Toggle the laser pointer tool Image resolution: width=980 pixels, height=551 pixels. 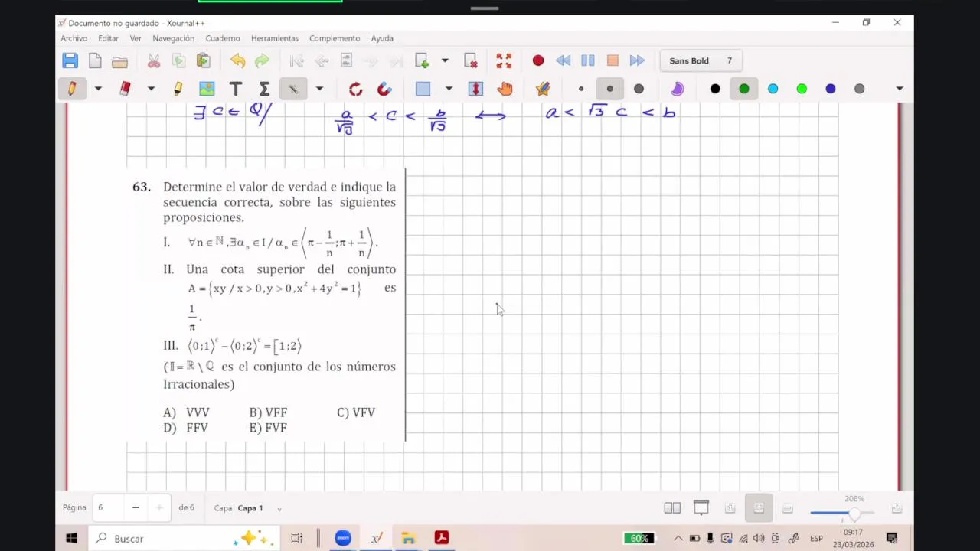[x=293, y=89]
